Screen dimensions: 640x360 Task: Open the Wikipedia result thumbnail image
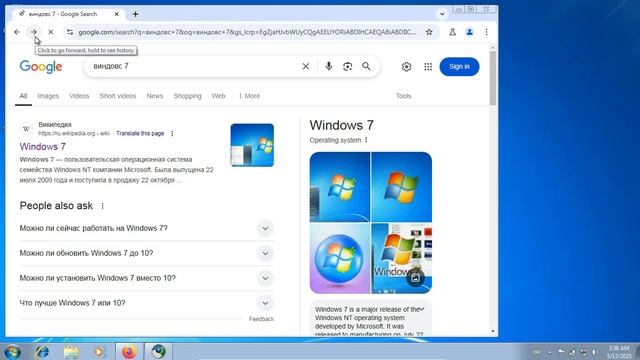click(252, 145)
